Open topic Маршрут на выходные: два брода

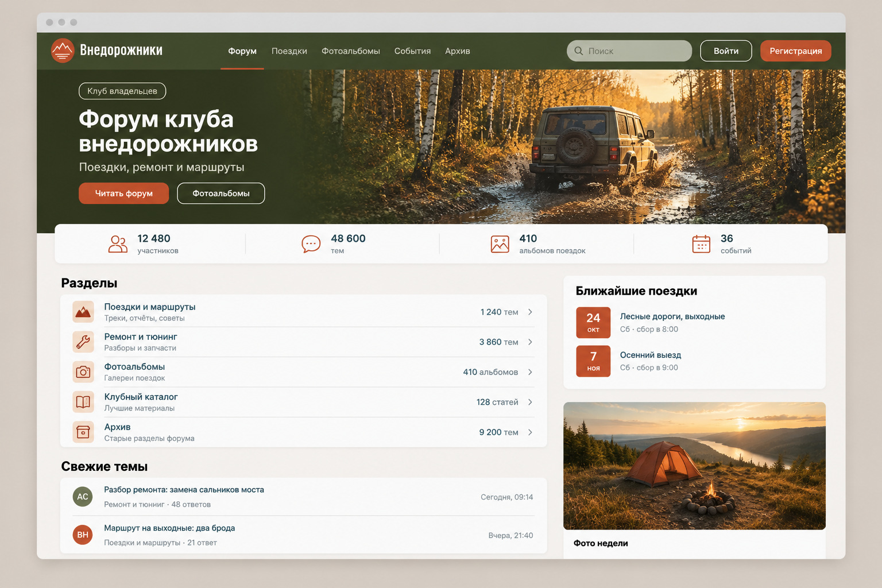(169, 528)
